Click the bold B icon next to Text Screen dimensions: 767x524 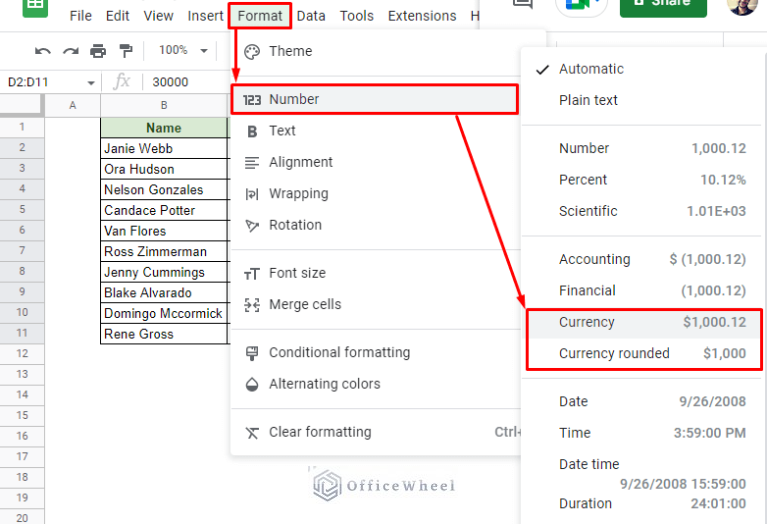[x=252, y=132]
